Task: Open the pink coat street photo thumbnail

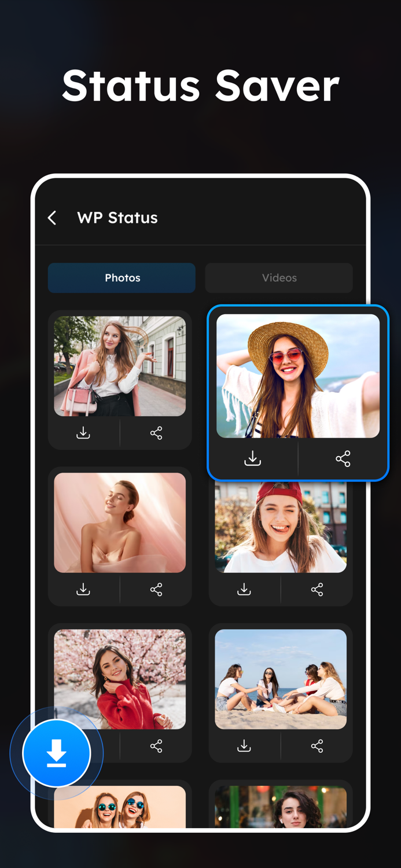Action: point(120,366)
